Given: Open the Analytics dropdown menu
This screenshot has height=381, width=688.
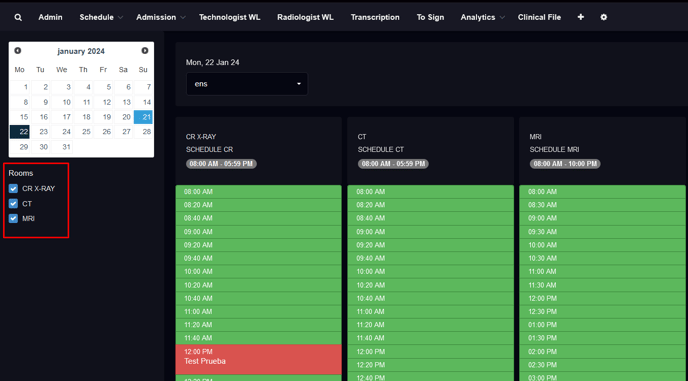Looking at the screenshot, I should pyautogui.click(x=482, y=18).
